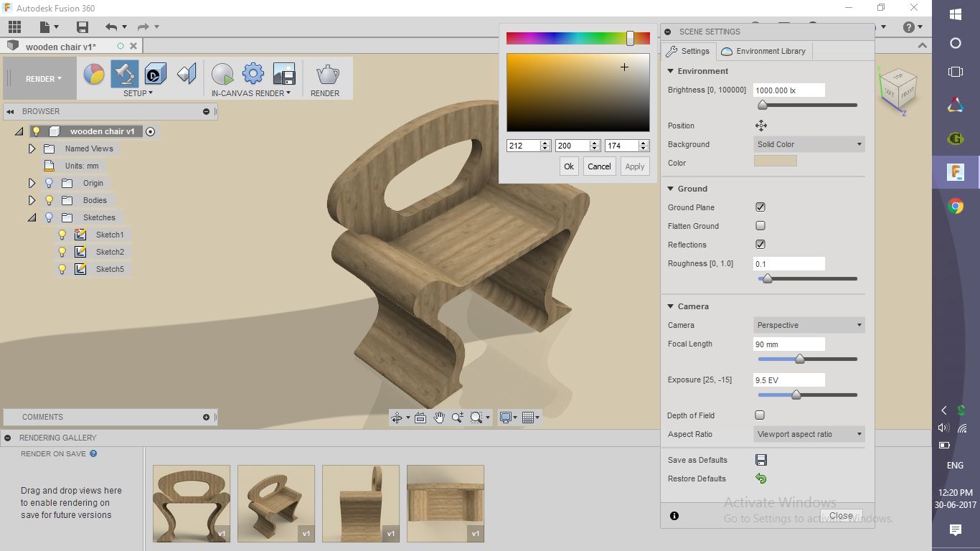Viewport: 980px width, 551px height.
Task: Start the In-Canvas Render icon
Action: coord(222,74)
